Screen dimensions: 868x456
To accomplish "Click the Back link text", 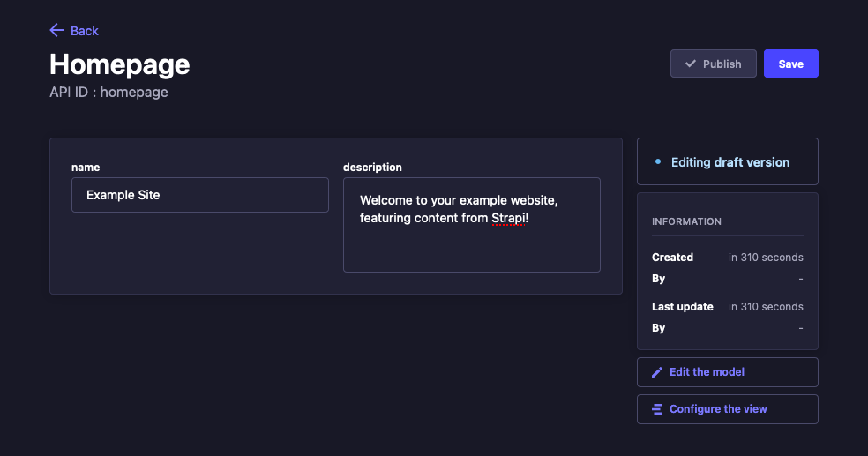I will 85,31.
